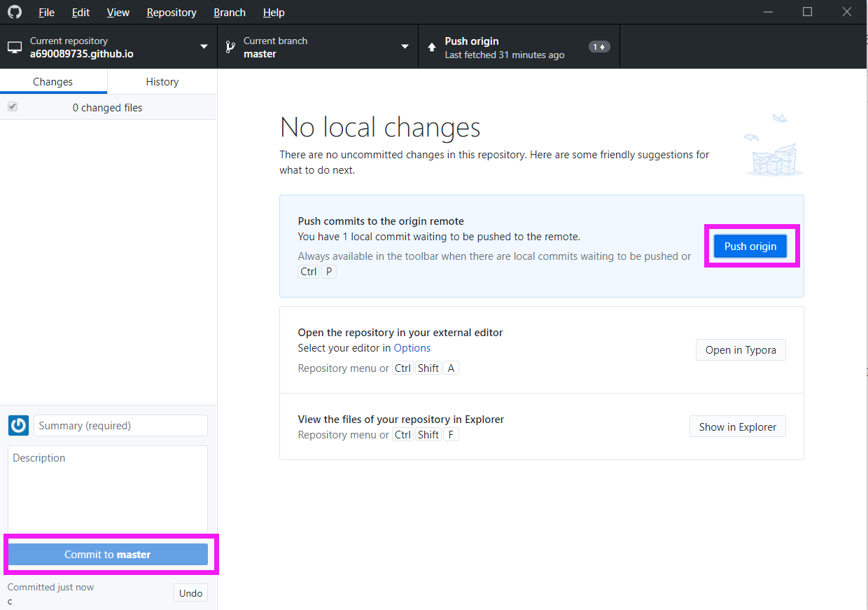Focus the commit Description text area
This screenshot has height=610, width=868.
tap(108, 490)
